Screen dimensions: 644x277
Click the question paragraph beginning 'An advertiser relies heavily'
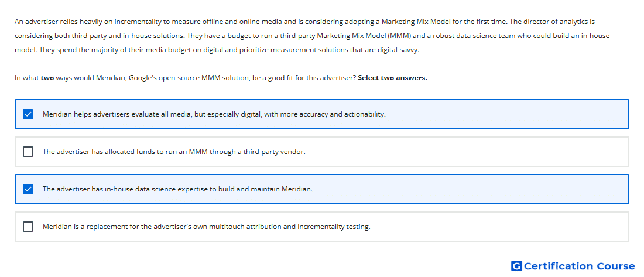[312, 36]
